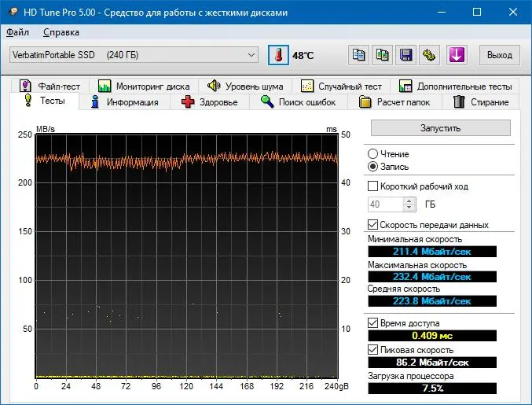
Task: Enable Короткий рабочий ход checkbox
Action: (x=373, y=186)
